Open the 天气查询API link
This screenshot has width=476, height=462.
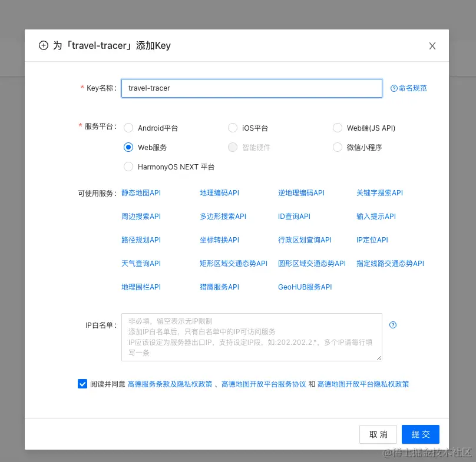point(141,263)
